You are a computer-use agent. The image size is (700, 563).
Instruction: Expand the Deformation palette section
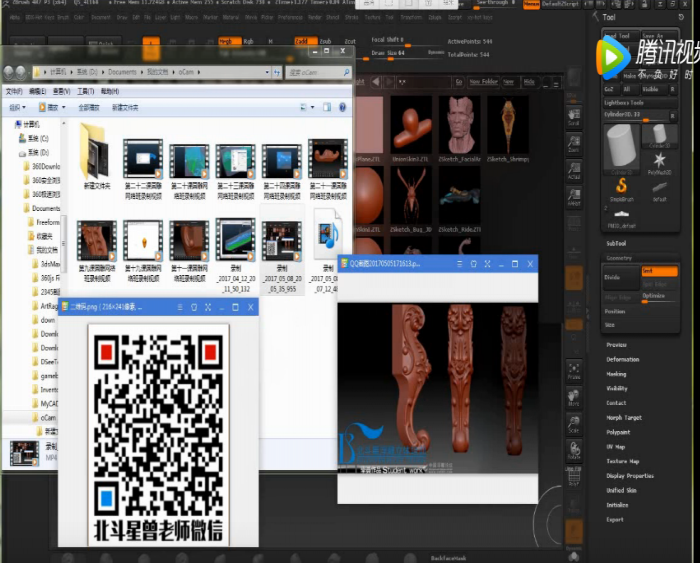click(622, 359)
